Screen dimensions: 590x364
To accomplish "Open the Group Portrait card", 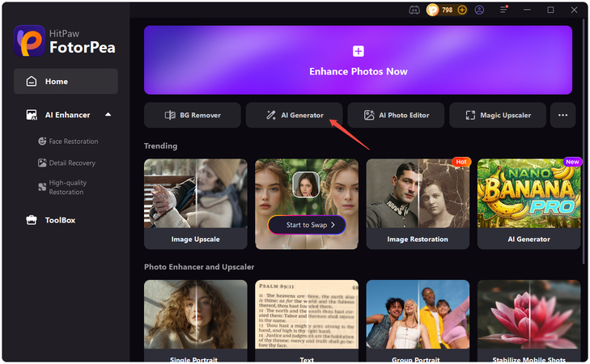I will click(418, 321).
